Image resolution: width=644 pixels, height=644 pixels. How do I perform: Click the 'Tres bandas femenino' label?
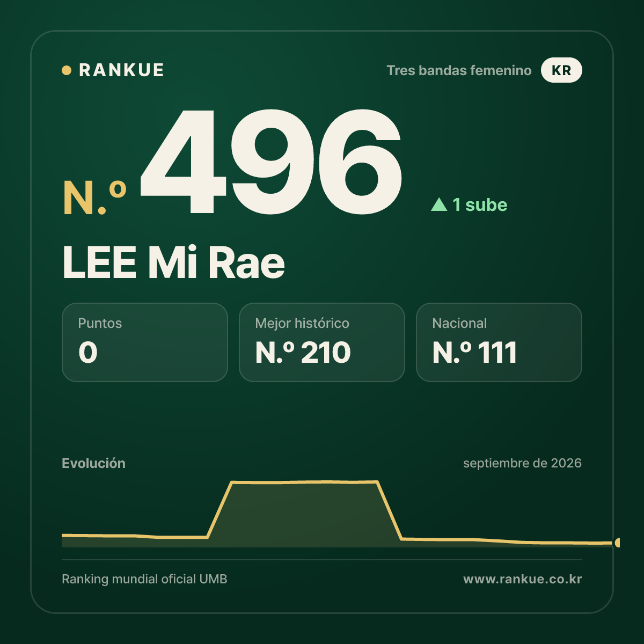459,70
